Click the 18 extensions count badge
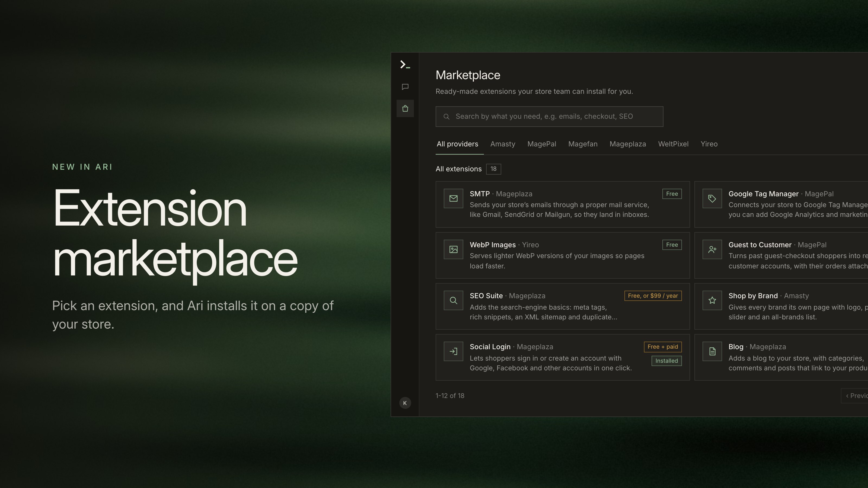This screenshot has width=868, height=488. [493, 169]
